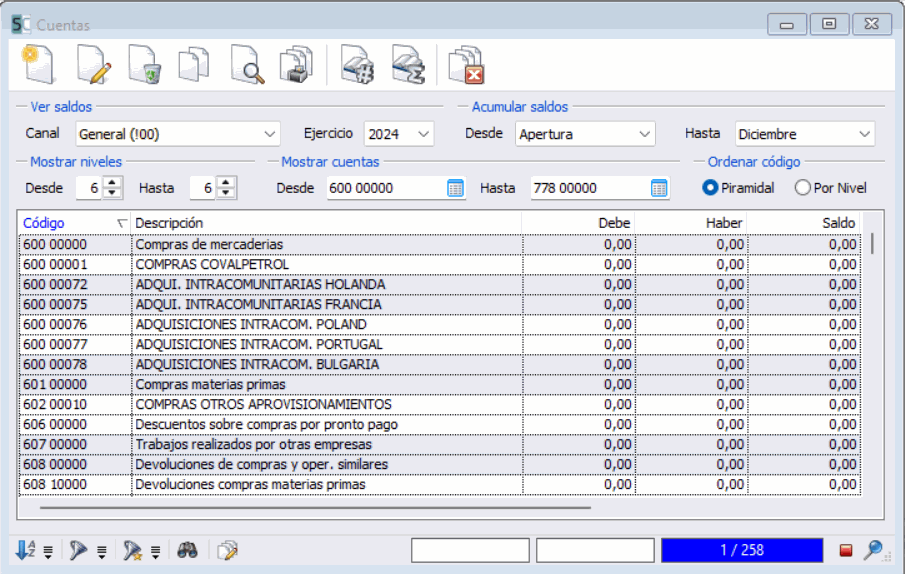
Task: Open the menu beside the starred funnel icon
Action: pyautogui.click(x=156, y=552)
